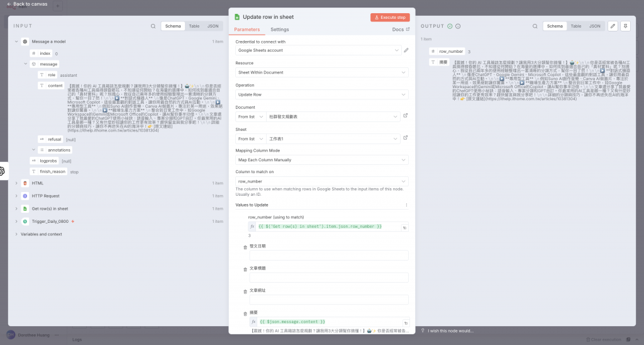
Task: Select the logprobs field pill
Action: pos(45,161)
